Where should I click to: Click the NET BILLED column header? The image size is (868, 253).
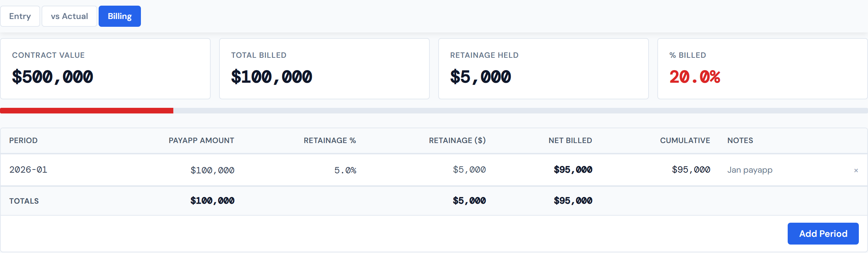(570, 140)
